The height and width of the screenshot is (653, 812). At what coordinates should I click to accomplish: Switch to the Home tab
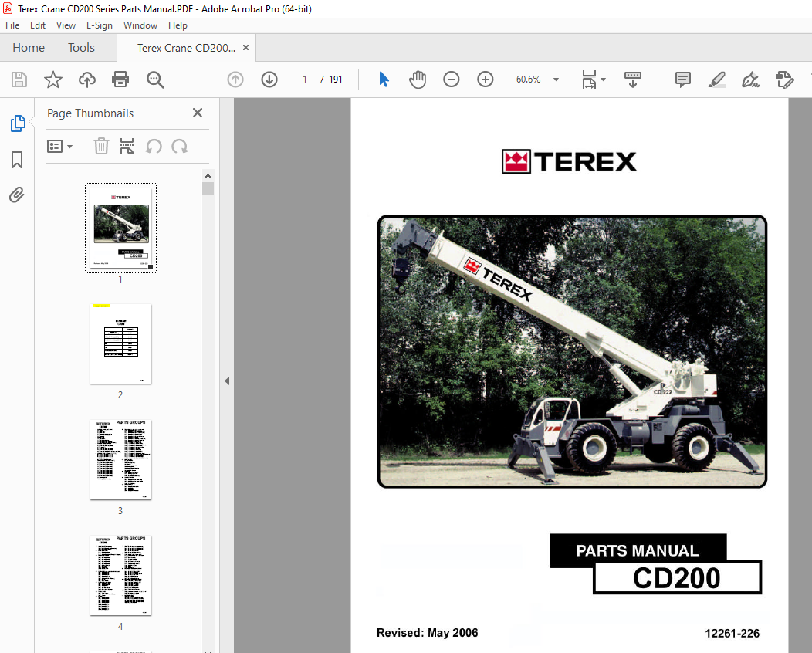(29, 48)
